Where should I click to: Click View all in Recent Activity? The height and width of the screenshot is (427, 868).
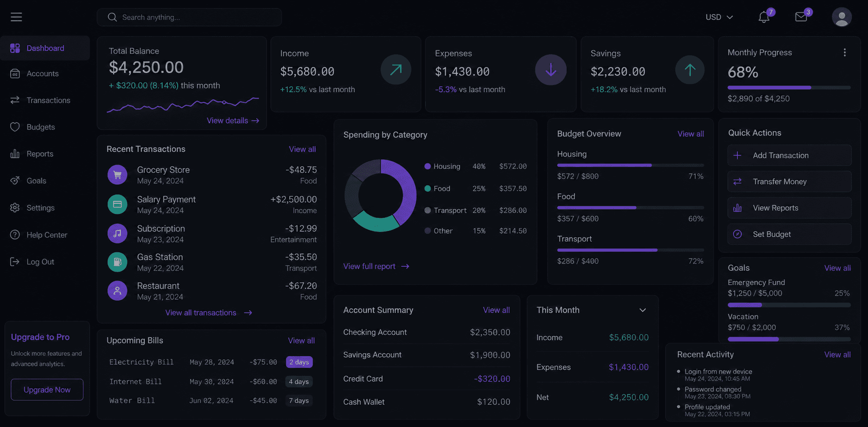point(837,355)
